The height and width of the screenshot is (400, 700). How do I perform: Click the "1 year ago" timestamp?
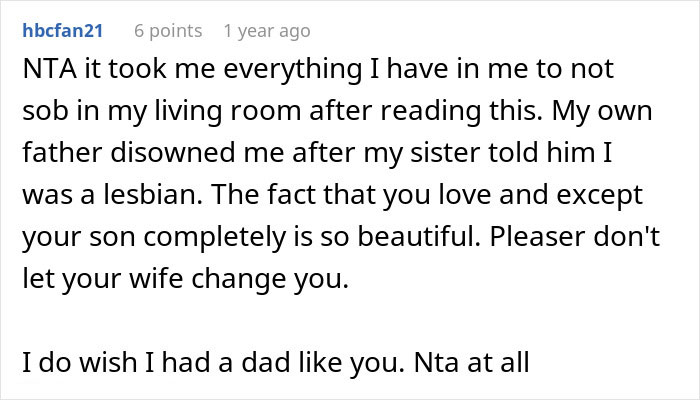267,32
